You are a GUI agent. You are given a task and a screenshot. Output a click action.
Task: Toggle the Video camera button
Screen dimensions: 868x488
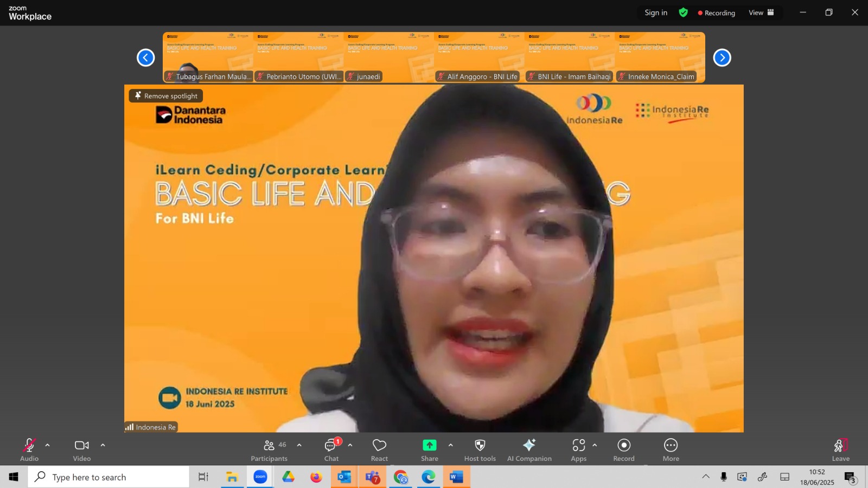pos(82,450)
